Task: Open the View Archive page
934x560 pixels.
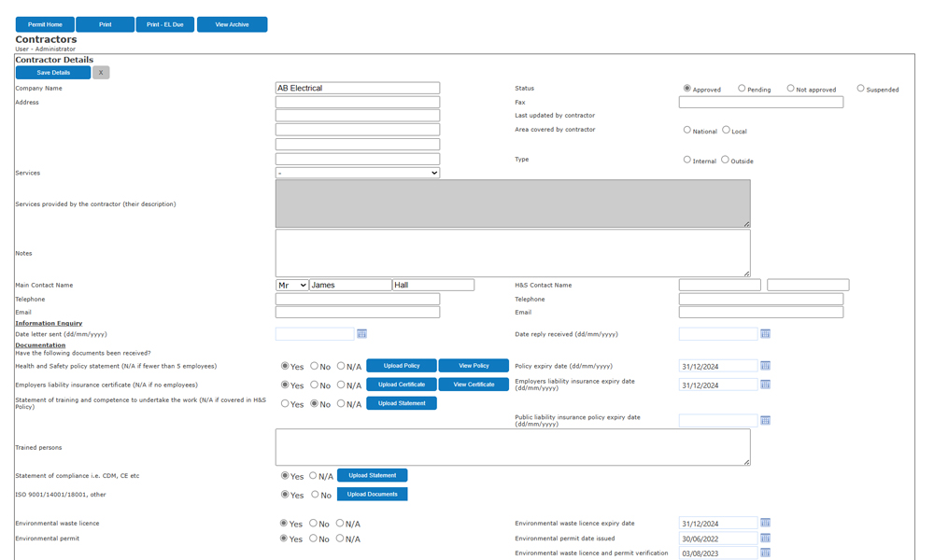Action: tap(232, 24)
